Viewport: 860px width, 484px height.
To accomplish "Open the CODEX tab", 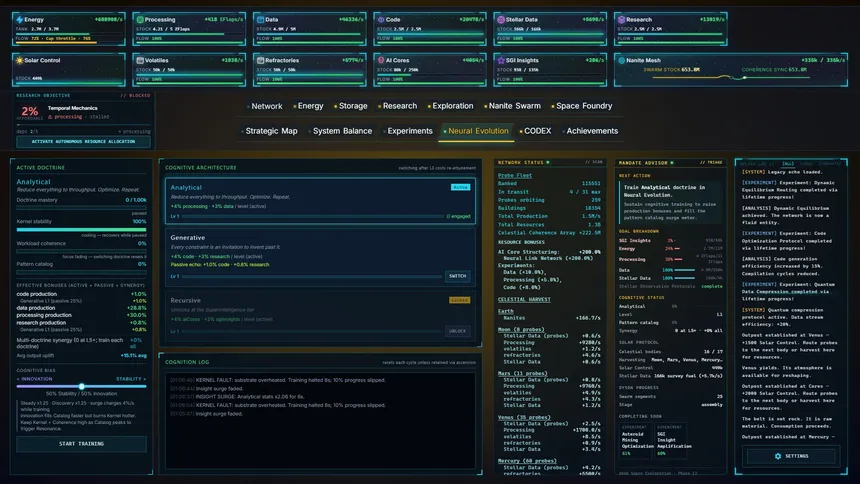I will [x=536, y=131].
